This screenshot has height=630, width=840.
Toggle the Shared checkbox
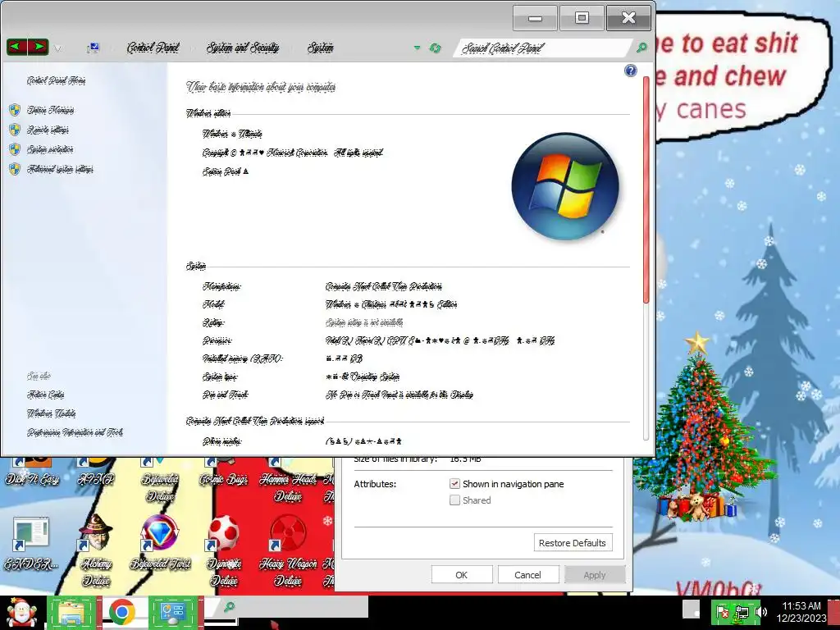pos(454,500)
